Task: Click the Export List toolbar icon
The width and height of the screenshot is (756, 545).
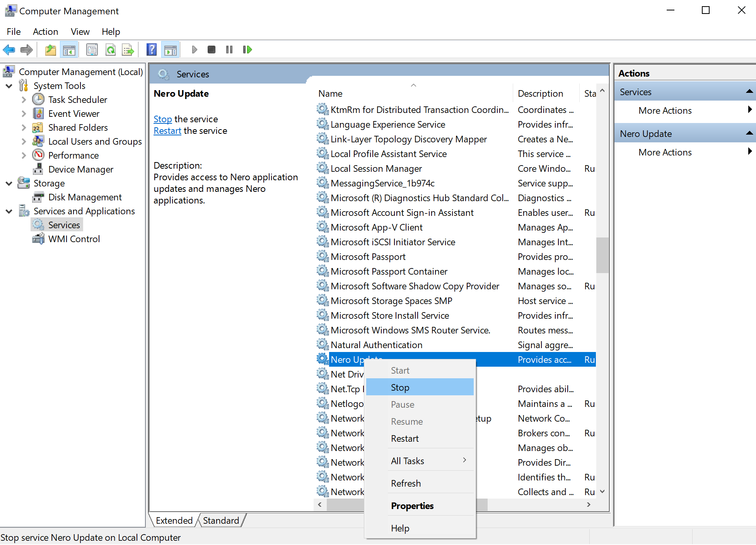Action: [128, 50]
